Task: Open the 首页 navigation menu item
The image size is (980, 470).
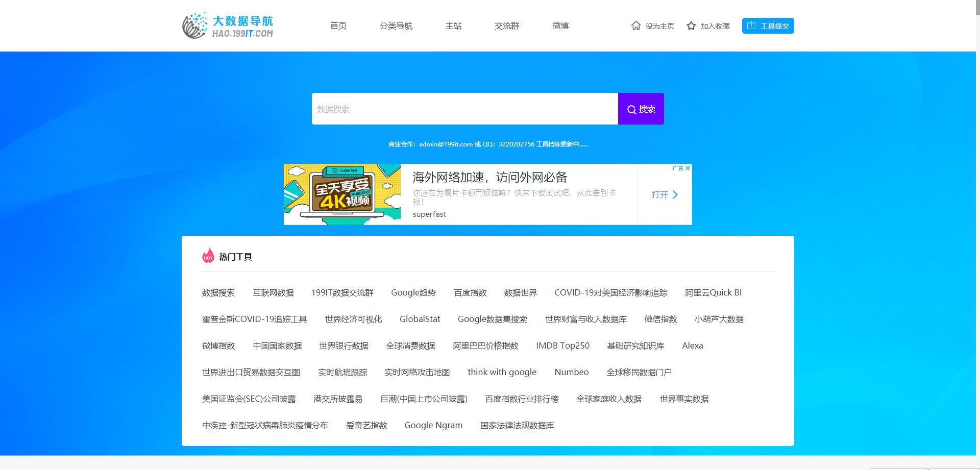Action: [x=338, y=26]
